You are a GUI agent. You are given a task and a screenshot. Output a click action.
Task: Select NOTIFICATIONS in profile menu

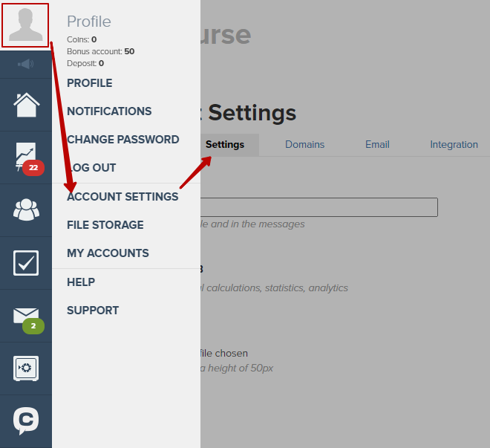(x=109, y=111)
